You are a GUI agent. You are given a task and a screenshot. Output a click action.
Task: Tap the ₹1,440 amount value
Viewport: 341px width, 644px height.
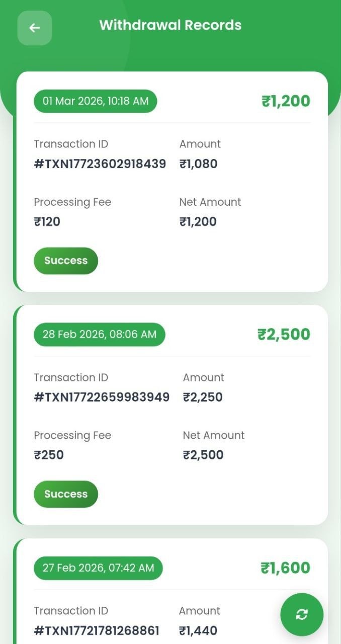[198, 630]
